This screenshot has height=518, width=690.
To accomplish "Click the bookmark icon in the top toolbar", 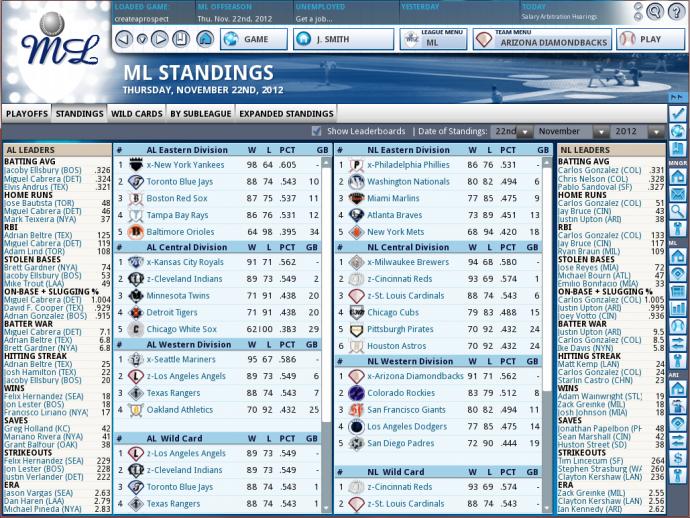I will (x=180, y=39).
